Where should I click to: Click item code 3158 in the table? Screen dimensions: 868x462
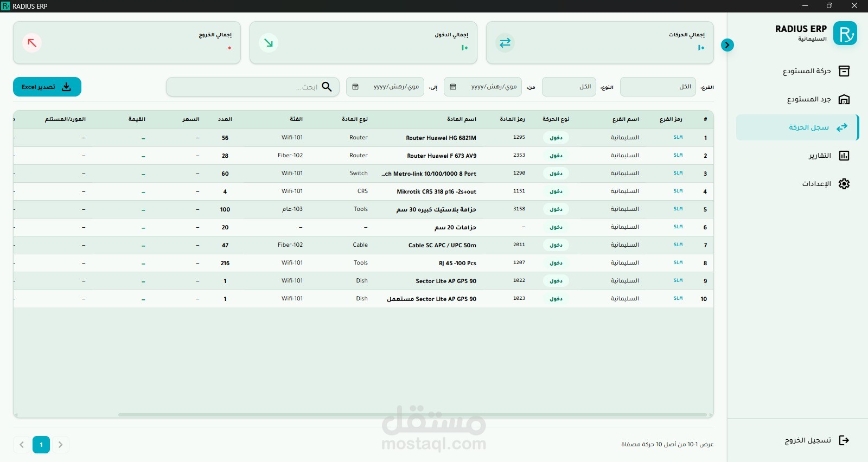(x=519, y=209)
